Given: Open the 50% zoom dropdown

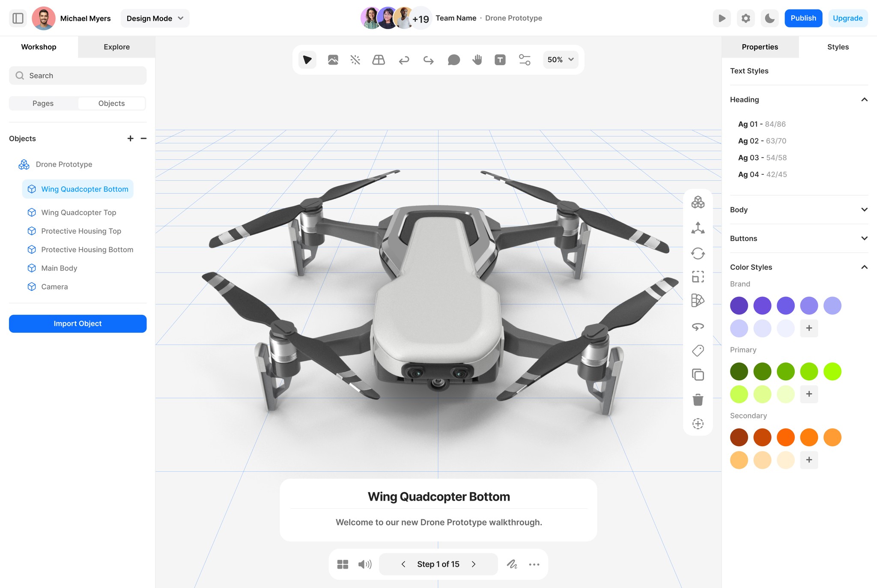Looking at the screenshot, I should coord(560,60).
